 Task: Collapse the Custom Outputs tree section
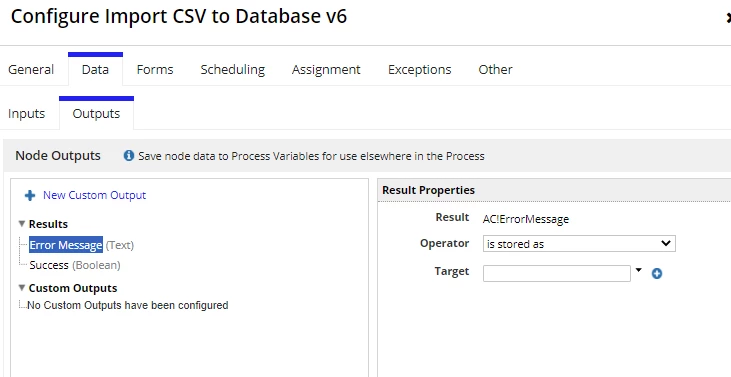point(21,288)
